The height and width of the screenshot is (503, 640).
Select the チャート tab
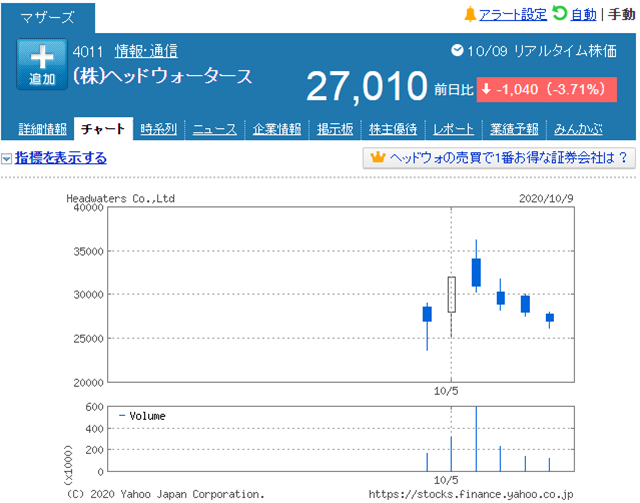[103, 129]
